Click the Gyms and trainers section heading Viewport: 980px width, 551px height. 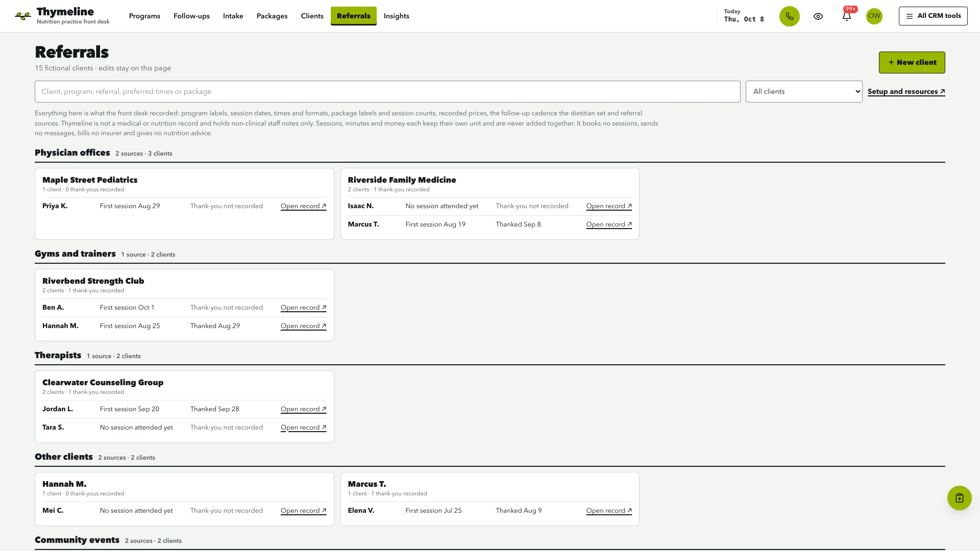click(75, 254)
